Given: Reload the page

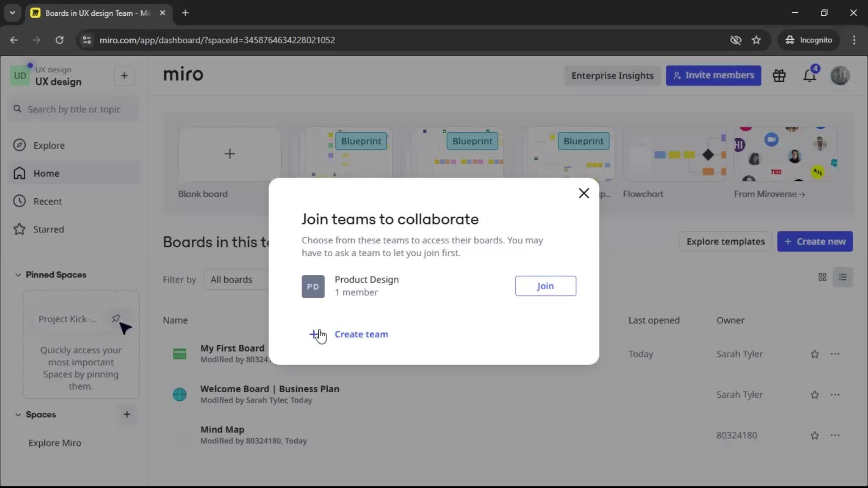Looking at the screenshot, I should coord(59,40).
